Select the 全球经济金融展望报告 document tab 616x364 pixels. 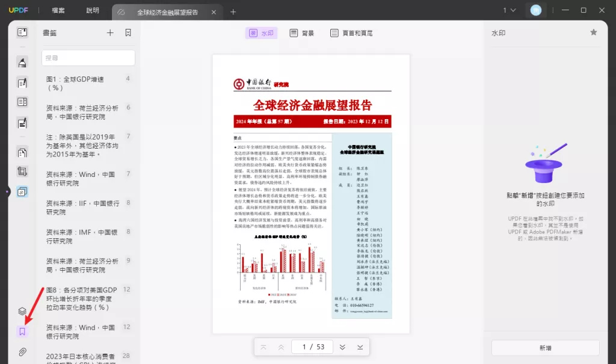[167, 12]
